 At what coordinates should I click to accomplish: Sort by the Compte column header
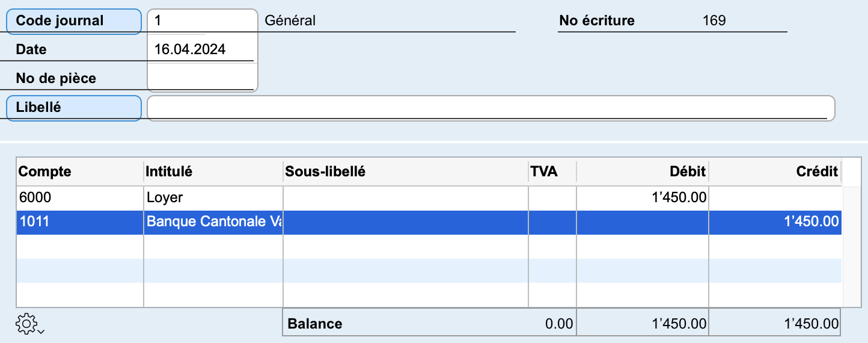point(80,172)
